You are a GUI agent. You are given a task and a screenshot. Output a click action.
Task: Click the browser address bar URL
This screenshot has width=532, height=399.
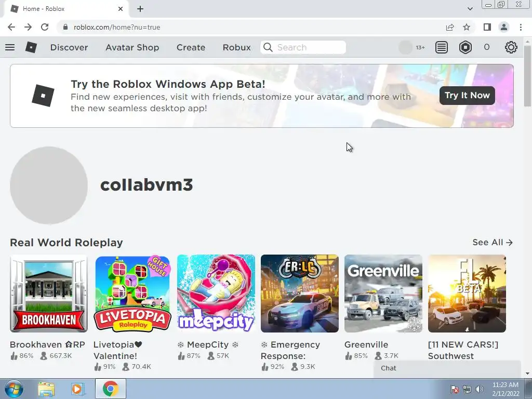click(x=117, y=27)
